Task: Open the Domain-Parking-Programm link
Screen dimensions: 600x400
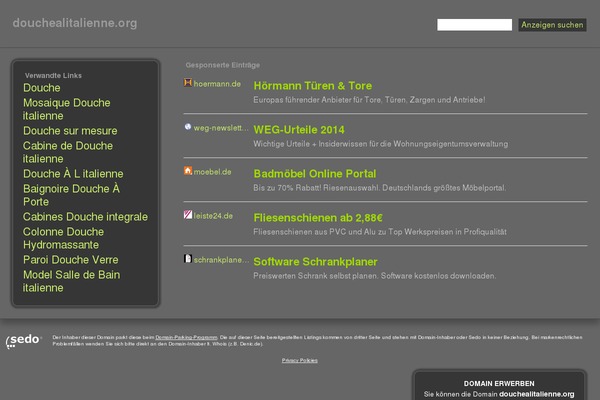Action: [186, 337]
